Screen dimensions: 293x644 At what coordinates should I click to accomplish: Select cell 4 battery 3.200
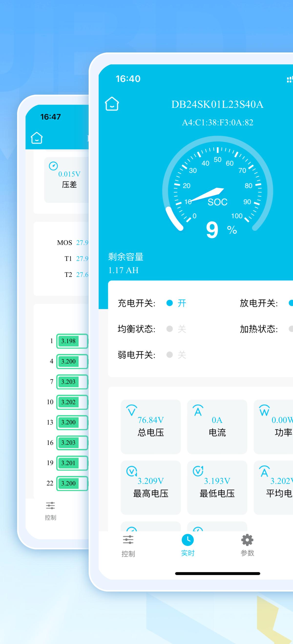72,361
